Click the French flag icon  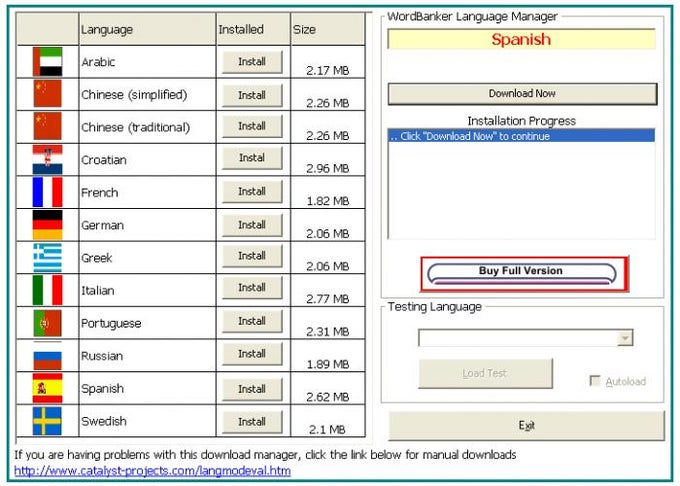click(x=48, y=192)
